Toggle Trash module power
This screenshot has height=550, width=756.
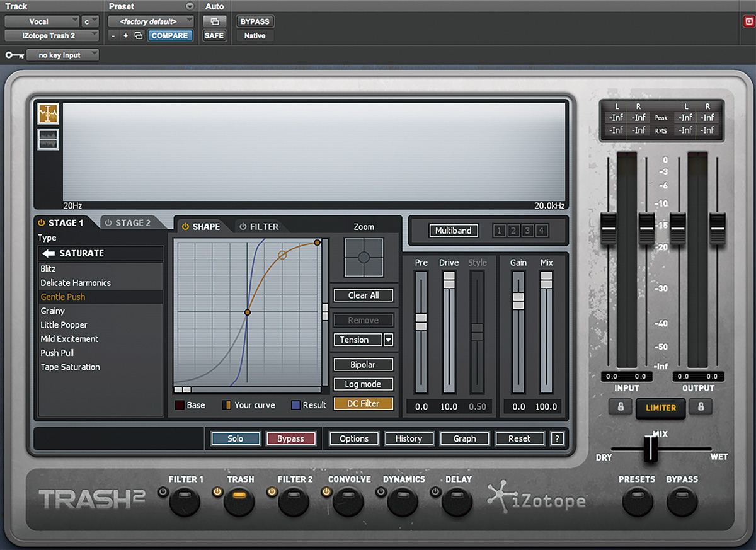pyautogui.click(x=218, y=491)
